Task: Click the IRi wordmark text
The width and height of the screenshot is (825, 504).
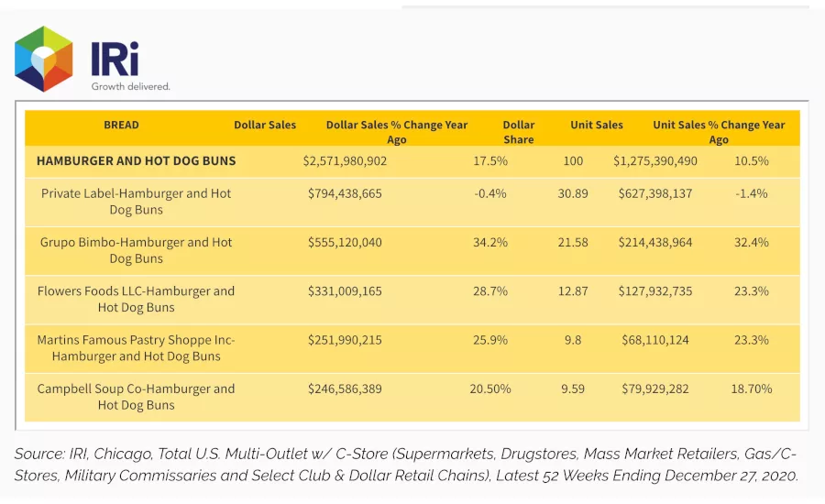Action: click(x=115, y=60)
